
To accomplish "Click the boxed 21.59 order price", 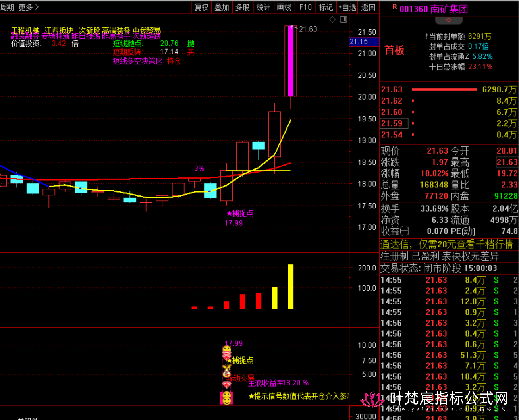I will coord(394,123).
